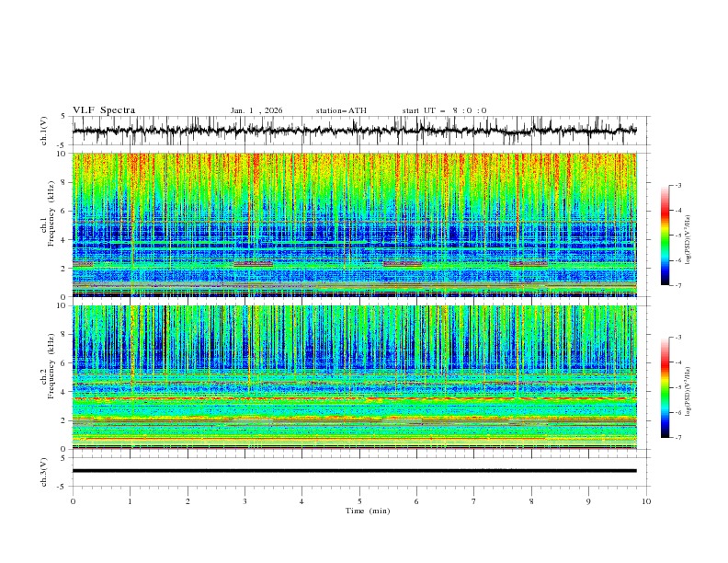Image resolution: width=728 pixels, height=563 pixels.
Task: Click the 2 tick on the time axis
Action: click(188, 501)
